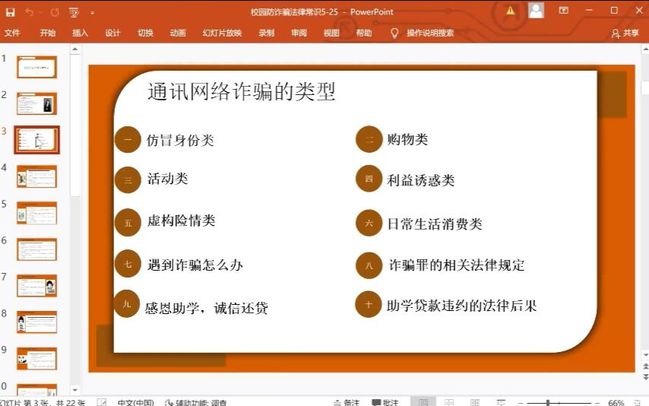Switch to the 幻灯片放映 ribbon tab

tap(222, 32)
